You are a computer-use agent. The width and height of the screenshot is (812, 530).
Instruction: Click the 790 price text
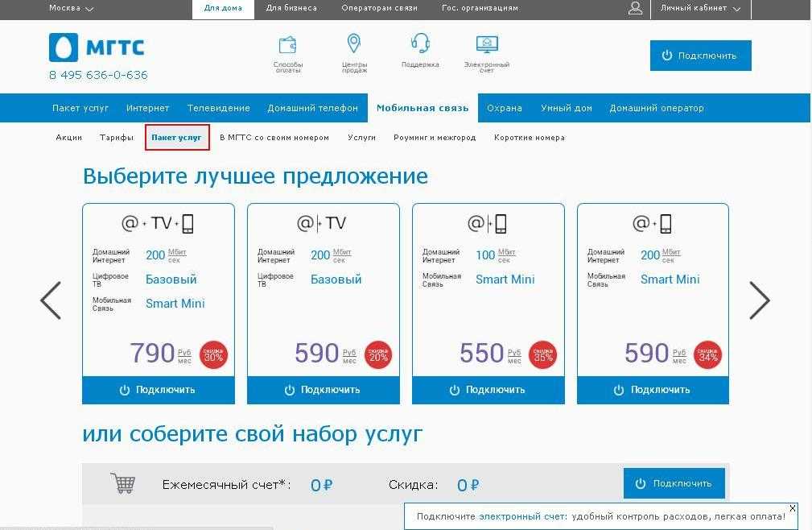(x=152, y=354)
